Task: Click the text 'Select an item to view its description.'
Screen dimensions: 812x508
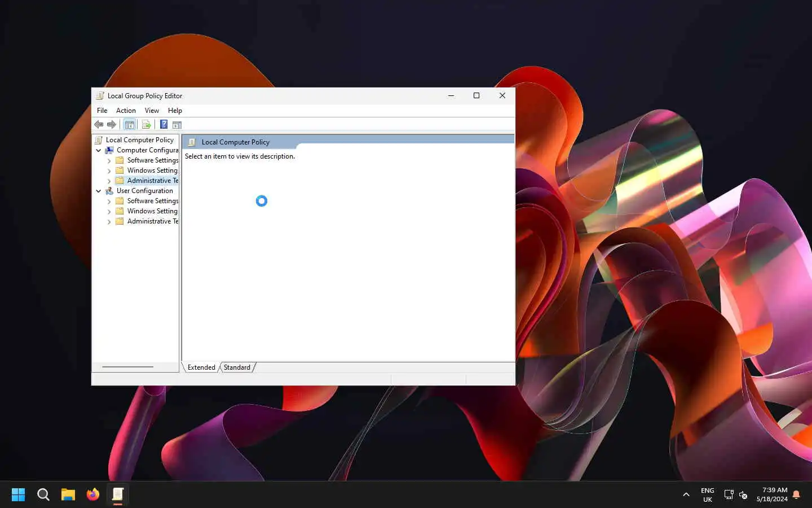Action: [x=240, y=156]
